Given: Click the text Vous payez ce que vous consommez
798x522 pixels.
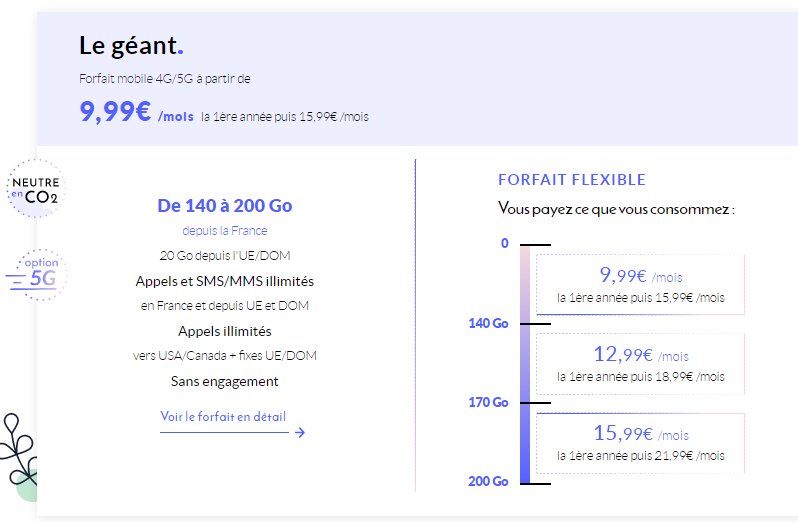Looking at the screenshot, I should point(616,209).
